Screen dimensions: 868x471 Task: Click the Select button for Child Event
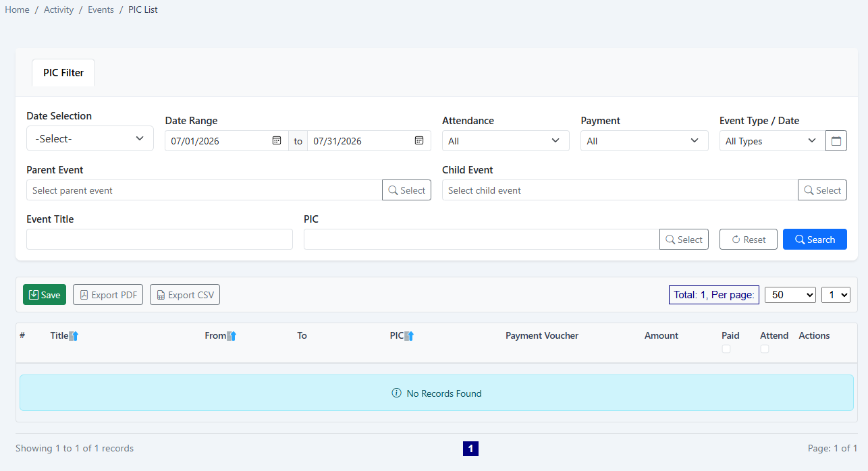822,190
